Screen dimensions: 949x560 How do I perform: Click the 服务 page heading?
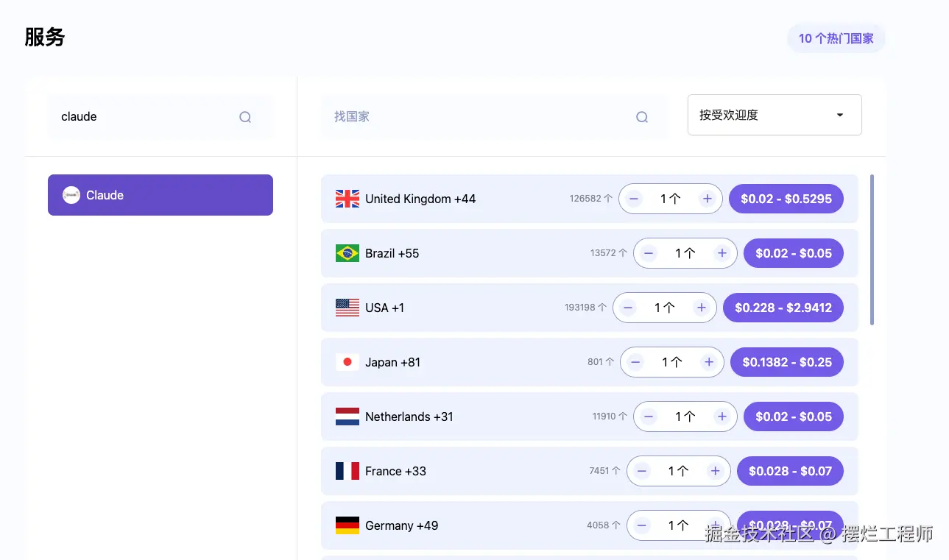click(x=45, y=37)
